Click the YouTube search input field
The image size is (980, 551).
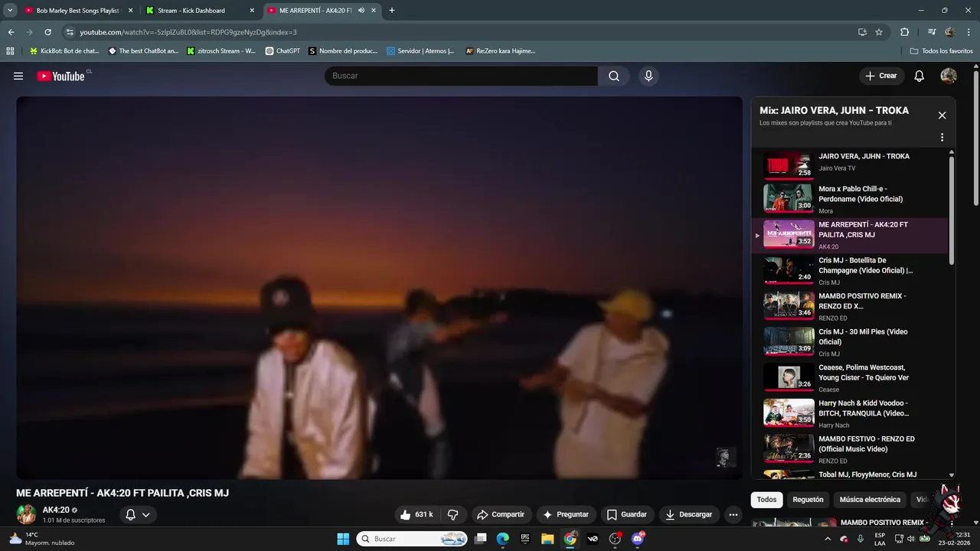click(461, 76)
